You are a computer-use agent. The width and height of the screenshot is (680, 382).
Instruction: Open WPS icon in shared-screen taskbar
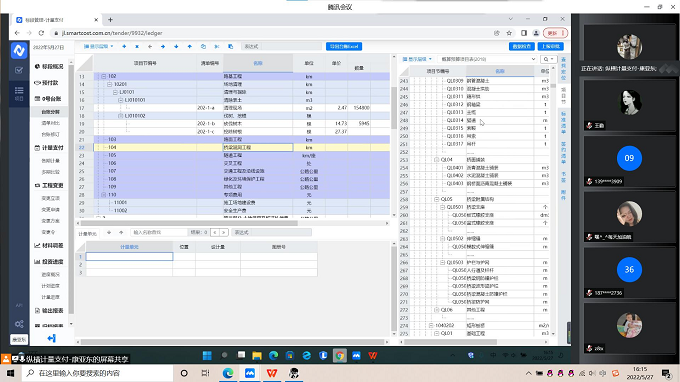coord(373,356)
